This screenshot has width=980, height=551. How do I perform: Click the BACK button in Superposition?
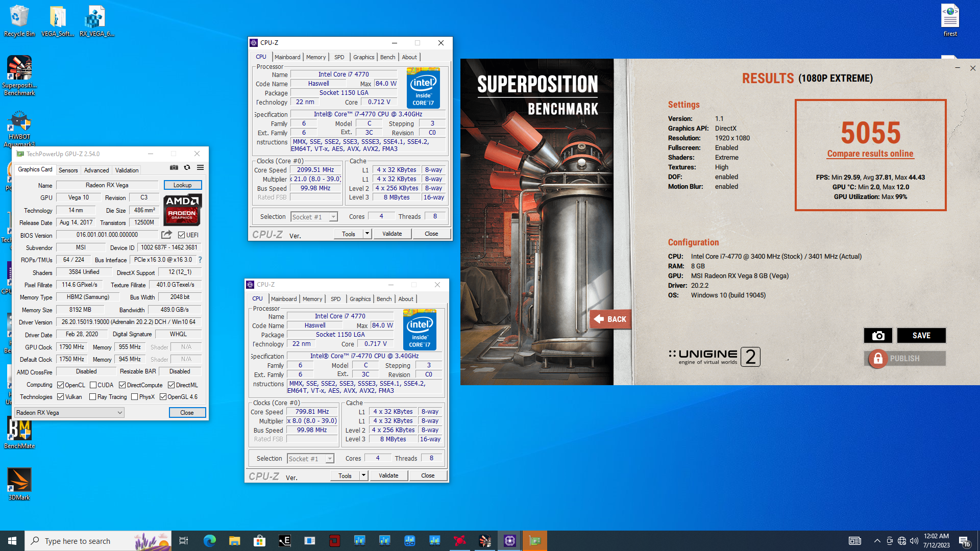(x=610, y=319)
